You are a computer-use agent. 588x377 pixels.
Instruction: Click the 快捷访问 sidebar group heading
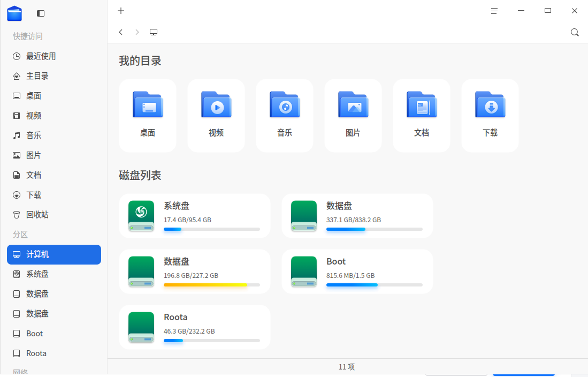[28, 36]
